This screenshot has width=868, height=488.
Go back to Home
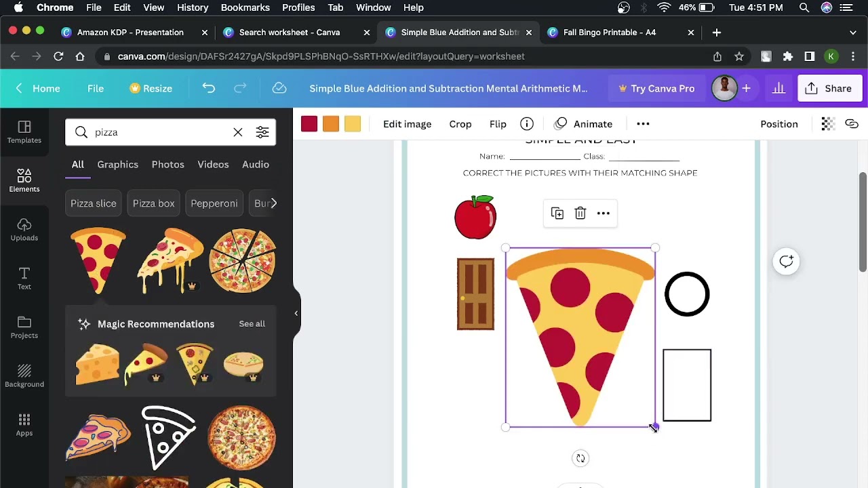(x=39, y=88)
